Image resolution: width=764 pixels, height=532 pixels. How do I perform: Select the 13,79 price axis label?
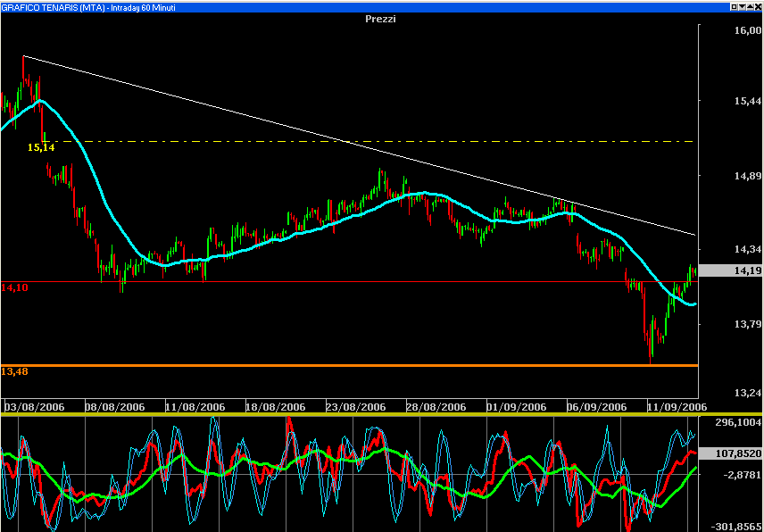point(747,324)
